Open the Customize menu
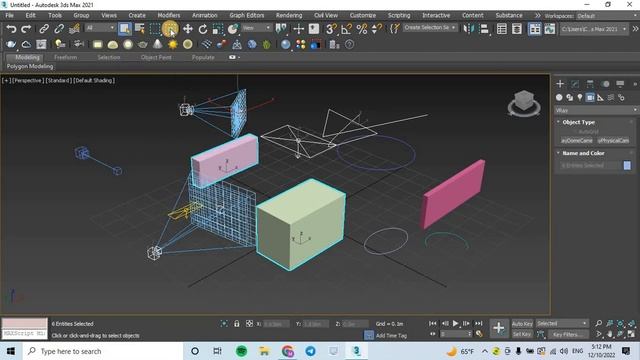This screenshot has width=640, height=360. tap(362, 15)
